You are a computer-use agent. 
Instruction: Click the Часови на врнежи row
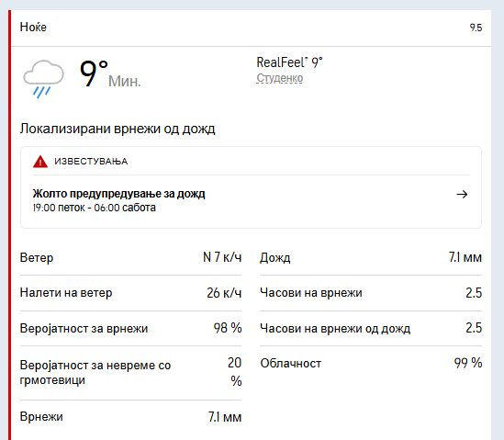371,293
